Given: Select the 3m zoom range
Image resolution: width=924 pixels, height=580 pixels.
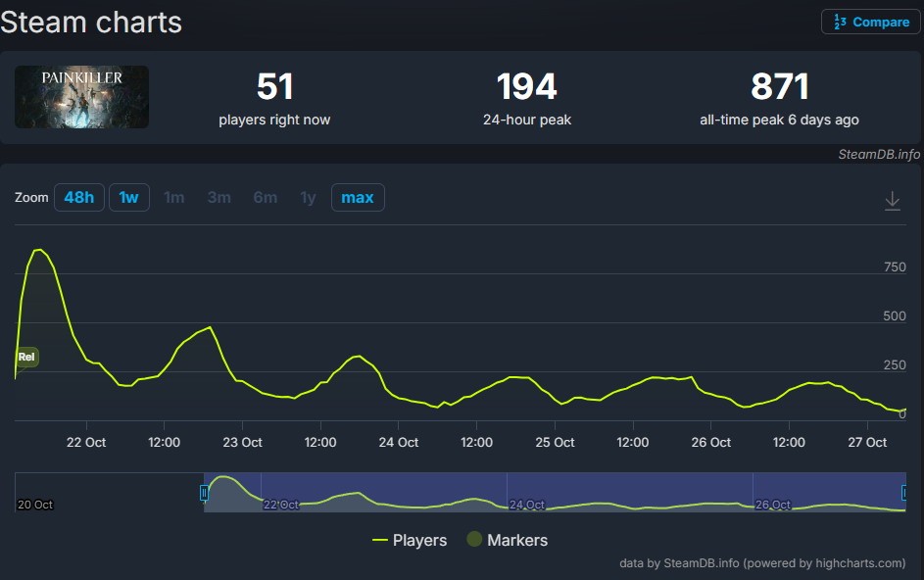Looking at the screenshot, I should pyautogui.click(x=218, y=197).
